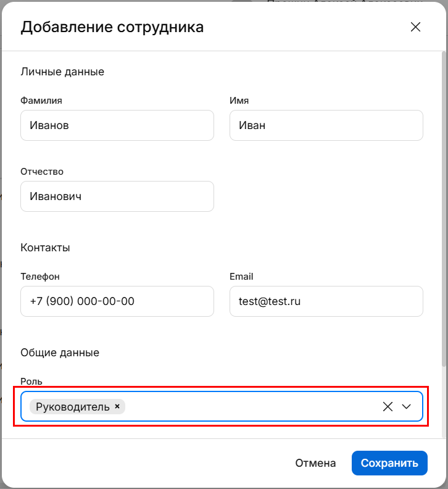Viewport: 448px width, 489px height.
Task: Save employee with Сохранить button
Action: click(389, 463)
